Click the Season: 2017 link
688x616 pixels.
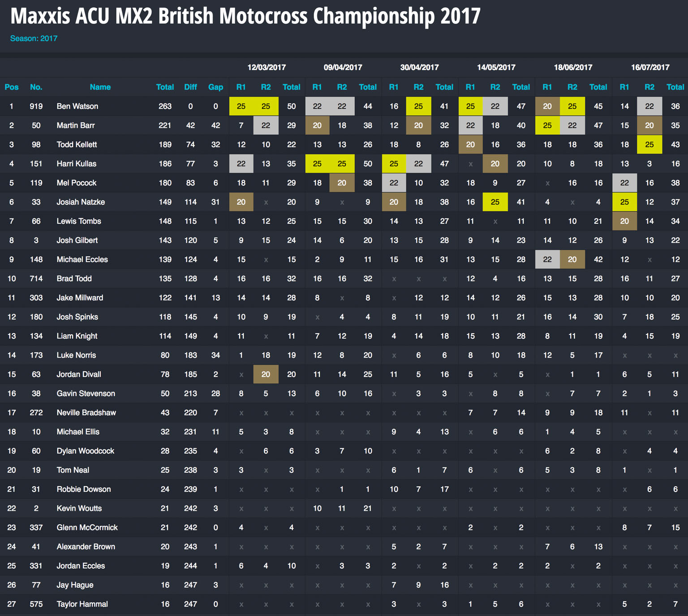coord(34,38)
